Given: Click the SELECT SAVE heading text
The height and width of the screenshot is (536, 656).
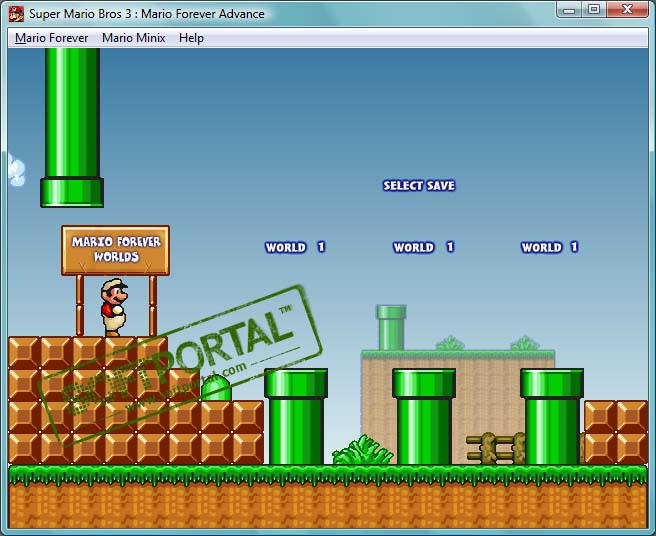Looking at the screenshot, I should 419,185.
